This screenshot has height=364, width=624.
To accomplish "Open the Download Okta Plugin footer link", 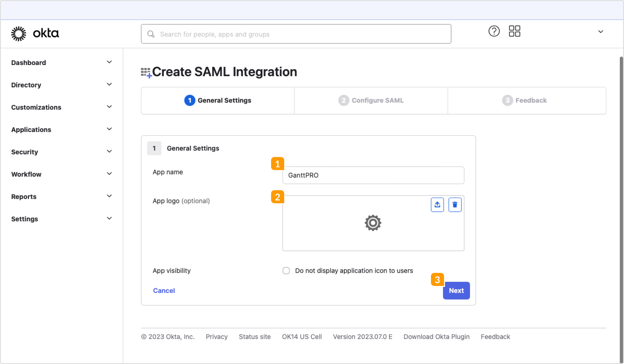I will tap(436, 336).
